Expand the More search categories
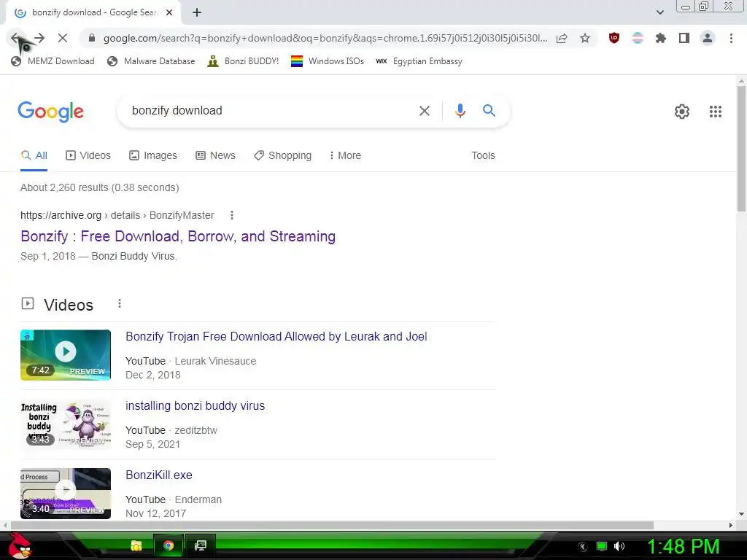747x560 pixels. coord(345,156)
